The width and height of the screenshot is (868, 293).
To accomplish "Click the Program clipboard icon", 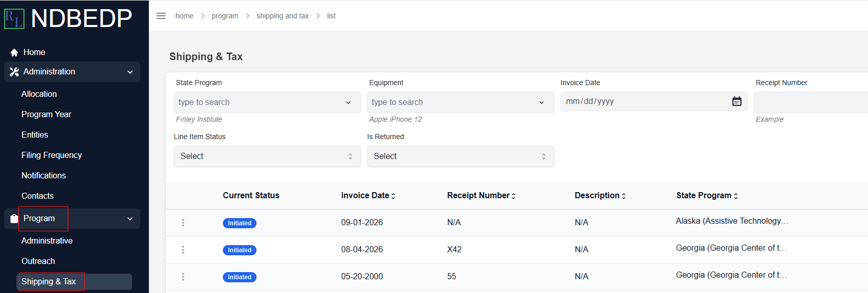I will click(x=14, y=219).
